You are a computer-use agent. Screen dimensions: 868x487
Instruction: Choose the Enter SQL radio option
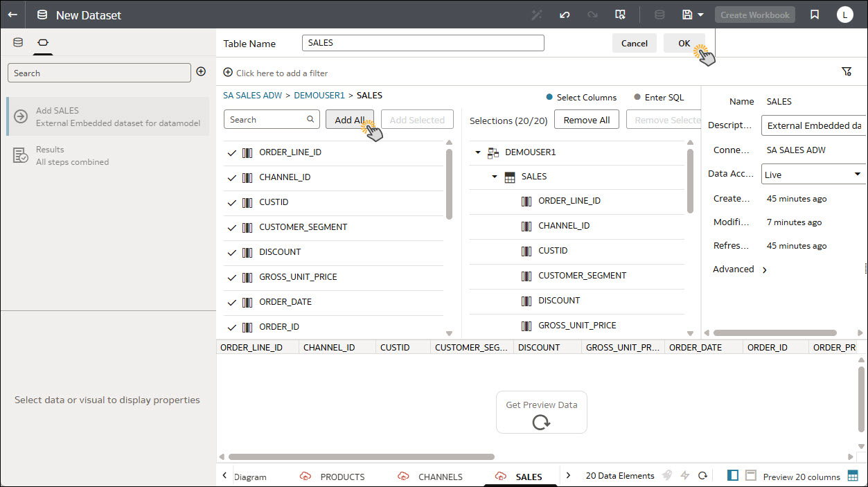pos(659,98)
